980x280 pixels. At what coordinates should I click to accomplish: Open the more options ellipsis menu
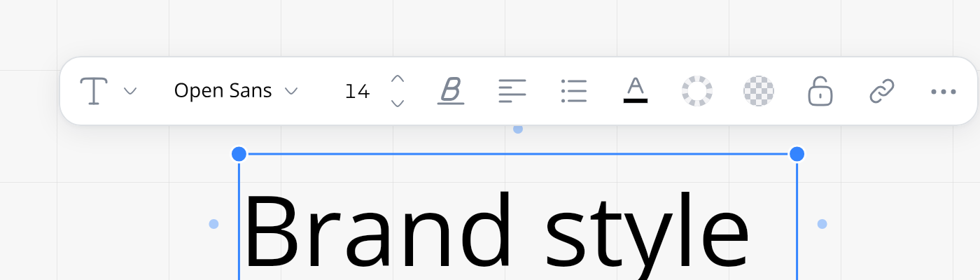tap(944, 92)
